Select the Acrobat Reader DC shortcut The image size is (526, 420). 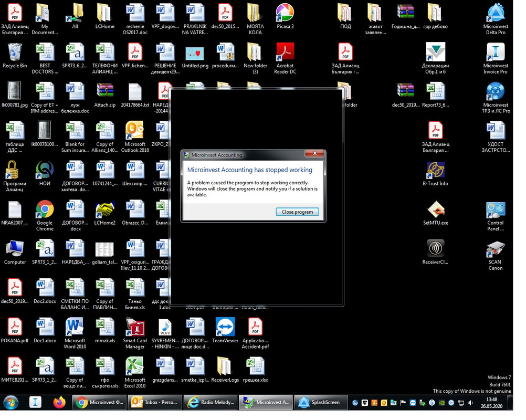point(285,59)
